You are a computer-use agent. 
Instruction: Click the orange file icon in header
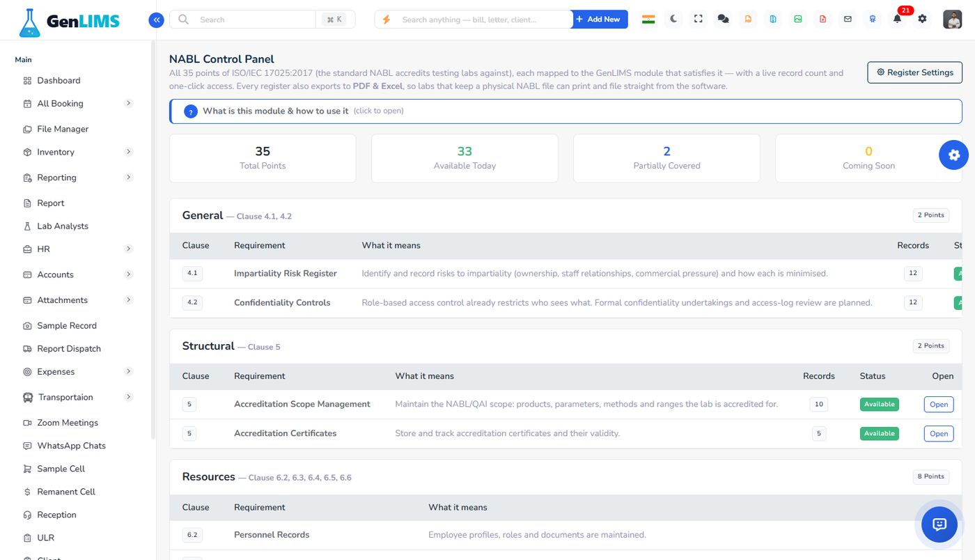(748, 20)
